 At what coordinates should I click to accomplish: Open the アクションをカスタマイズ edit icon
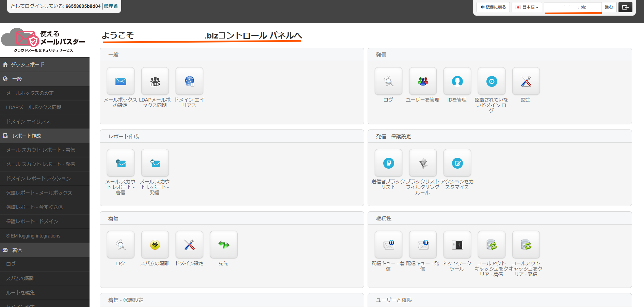click(x=457, y=163)
